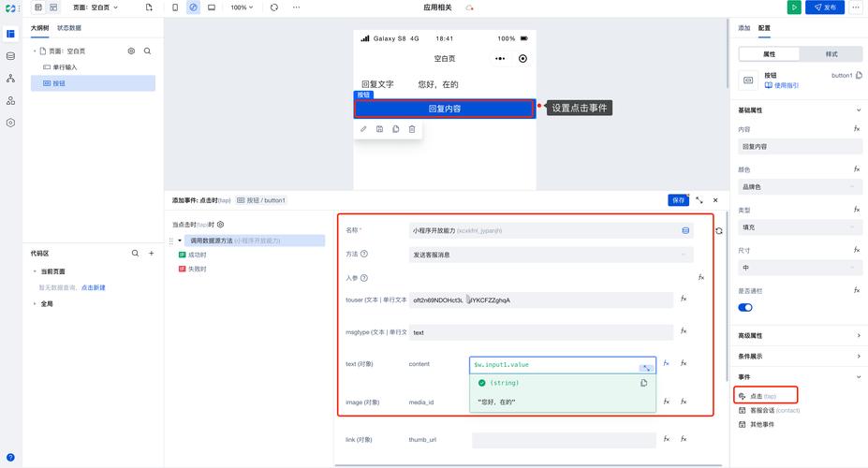Switch to the 大纲树 tab
This screenshot has height=468, width=868.
[39, 28]
